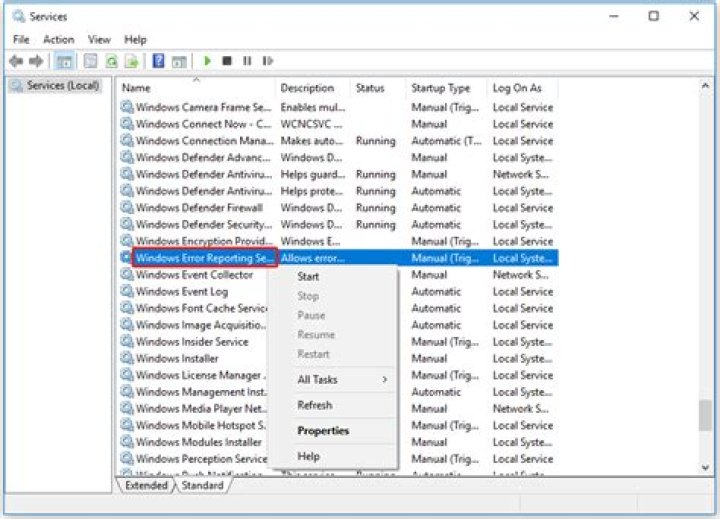Click the Start Service green play icon
The width and height of the screenshot is (720, 519).
click(x=207, y=61)
